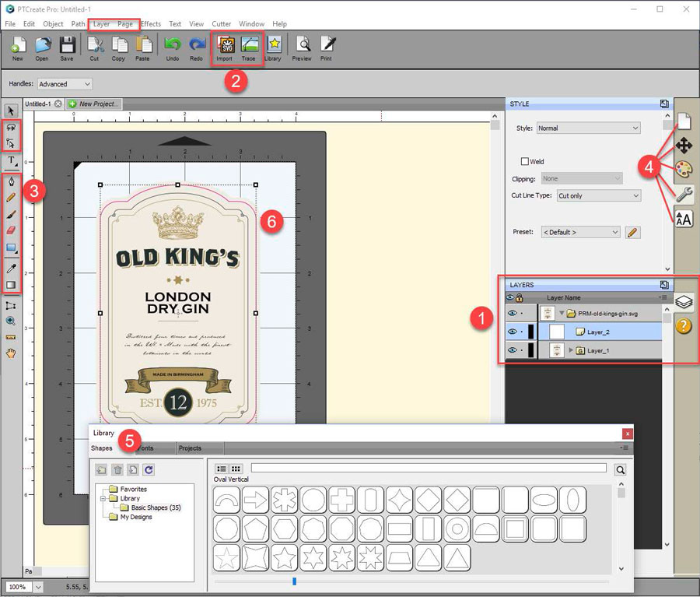
Task: Click the Open file toolbar icon
Action: point(42,48)
